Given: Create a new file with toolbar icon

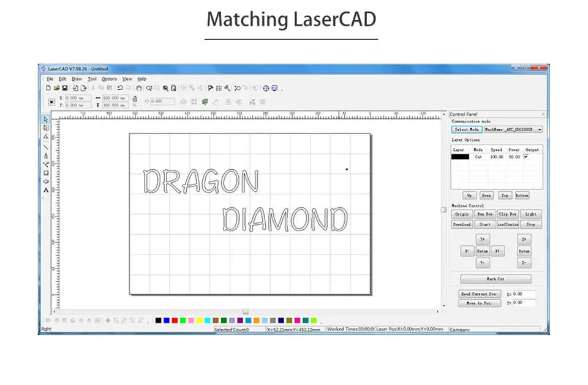Looking at the screenshot, I should (48, 88).
